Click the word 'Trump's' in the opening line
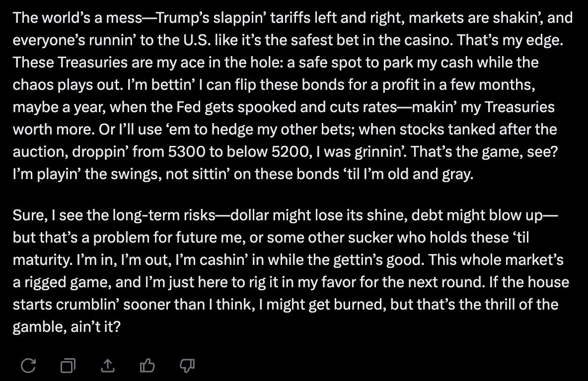 click(x=182, y=17)
